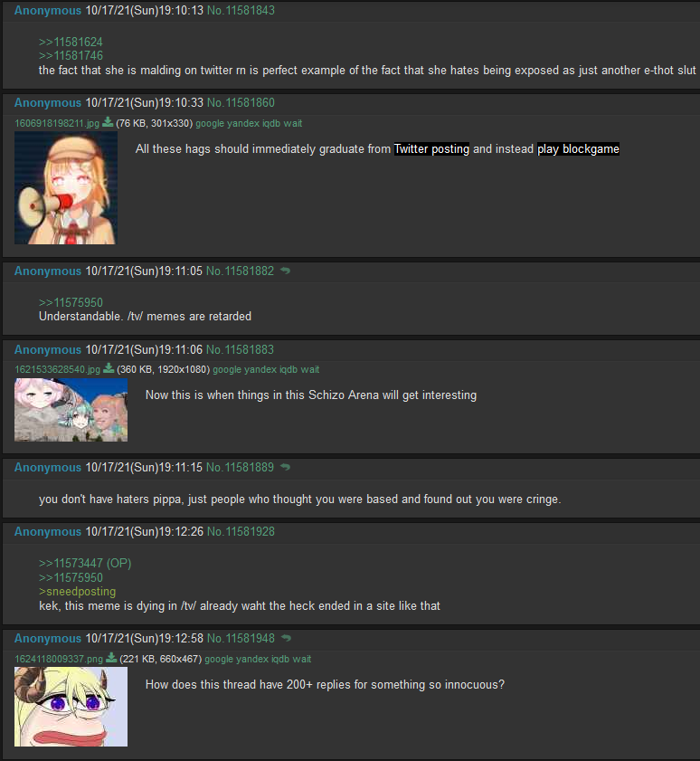This screenshot has width=700, height=761.
Task: Click reply arrow icon on post No.11581889
Action: [x=285, y=467]
